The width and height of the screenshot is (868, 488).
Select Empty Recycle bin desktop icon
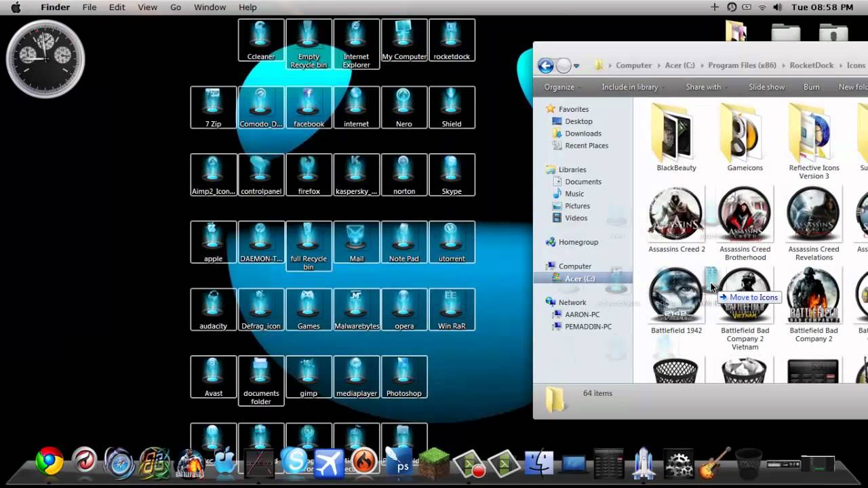pos(309,44)
